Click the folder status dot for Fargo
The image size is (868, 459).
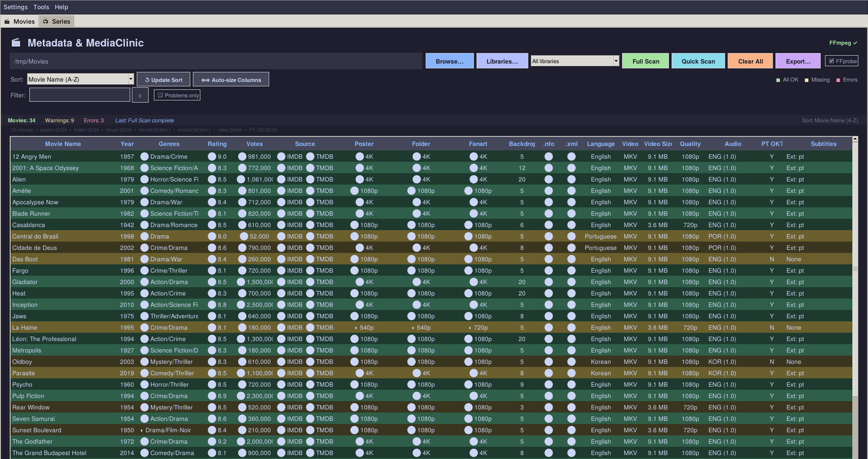[x=412, y=270]
